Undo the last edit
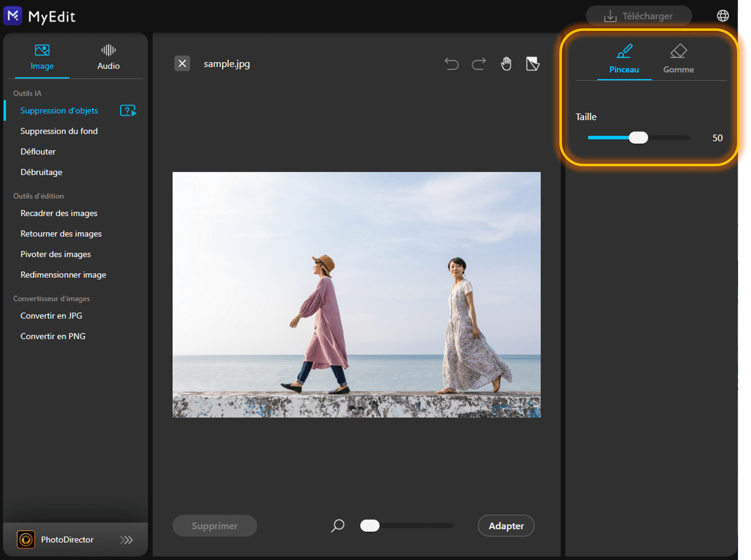 click(452, 64)
